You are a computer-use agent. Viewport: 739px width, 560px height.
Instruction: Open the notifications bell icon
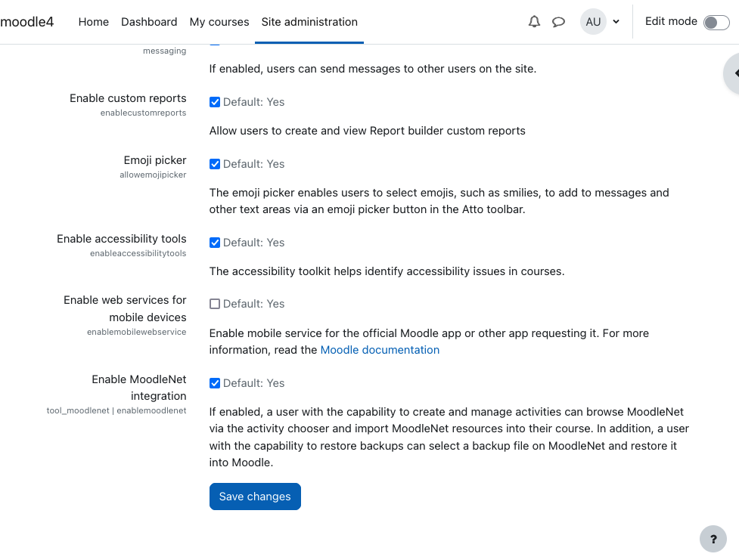point(534,22)
